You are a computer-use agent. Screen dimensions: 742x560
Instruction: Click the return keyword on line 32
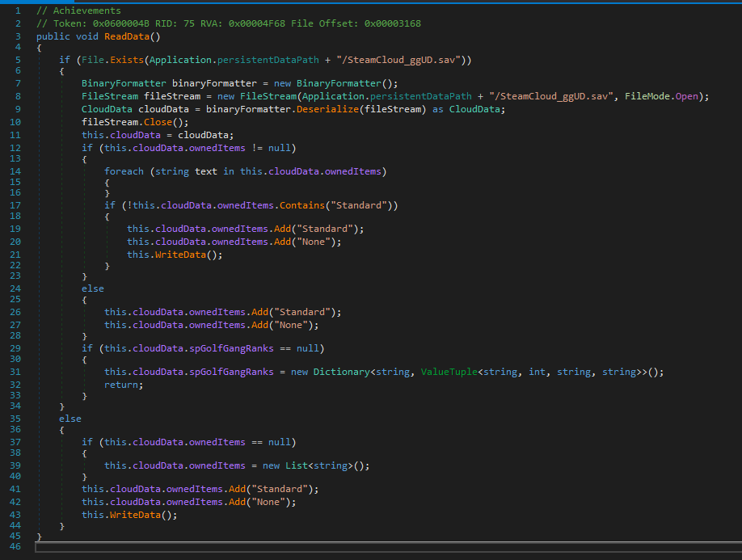click(x=120, y=385)
